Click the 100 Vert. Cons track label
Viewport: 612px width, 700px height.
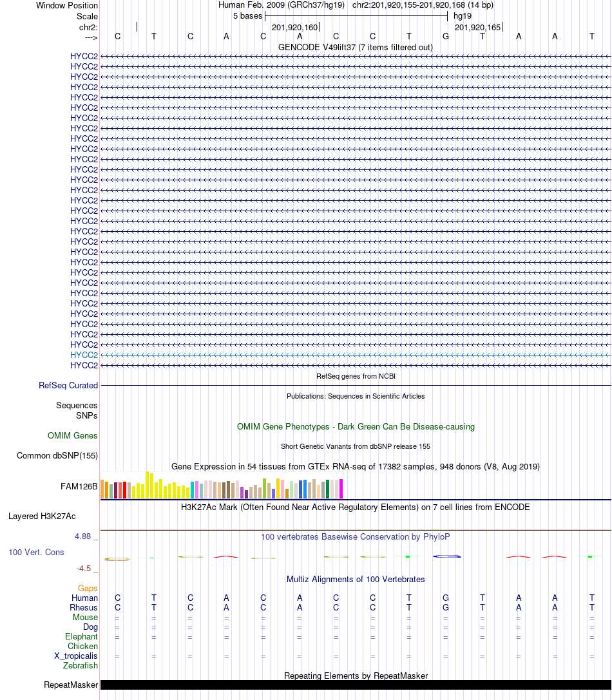[x=36, y=553]
